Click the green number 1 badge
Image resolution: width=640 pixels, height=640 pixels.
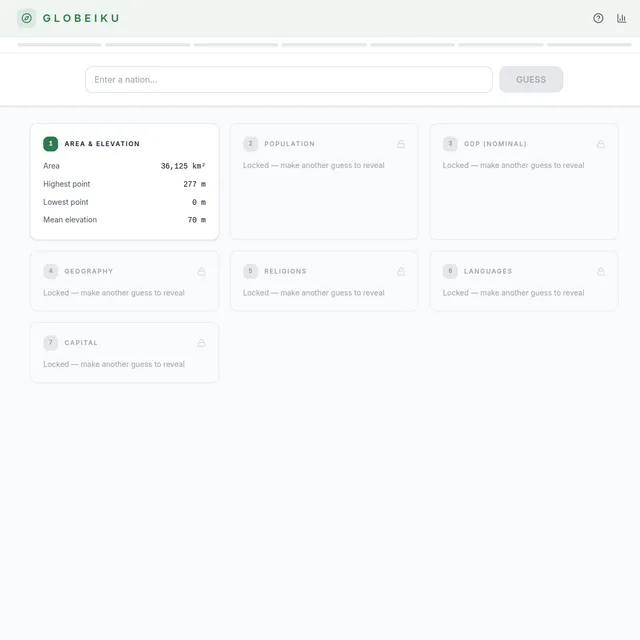click(51, 144)
